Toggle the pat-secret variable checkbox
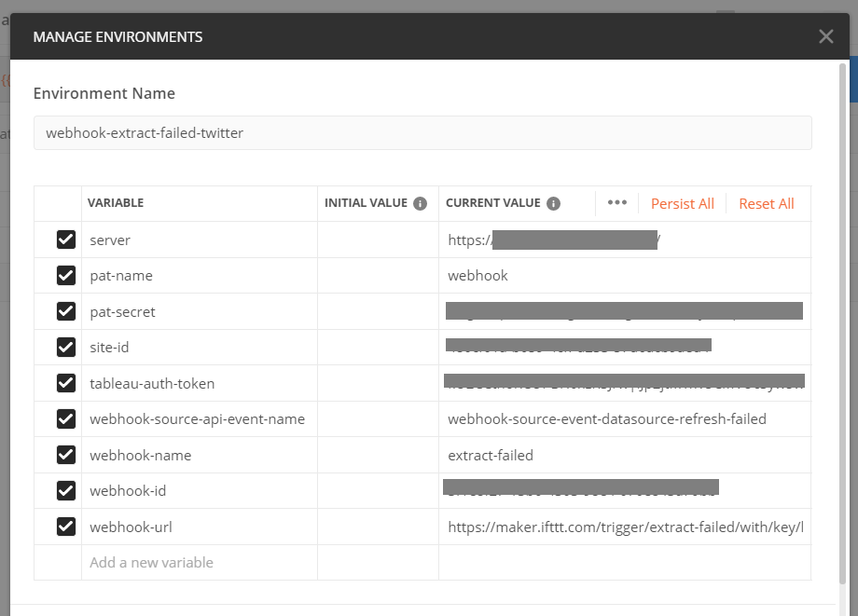This screenshot has width=858, height=616. click(66, 311)
